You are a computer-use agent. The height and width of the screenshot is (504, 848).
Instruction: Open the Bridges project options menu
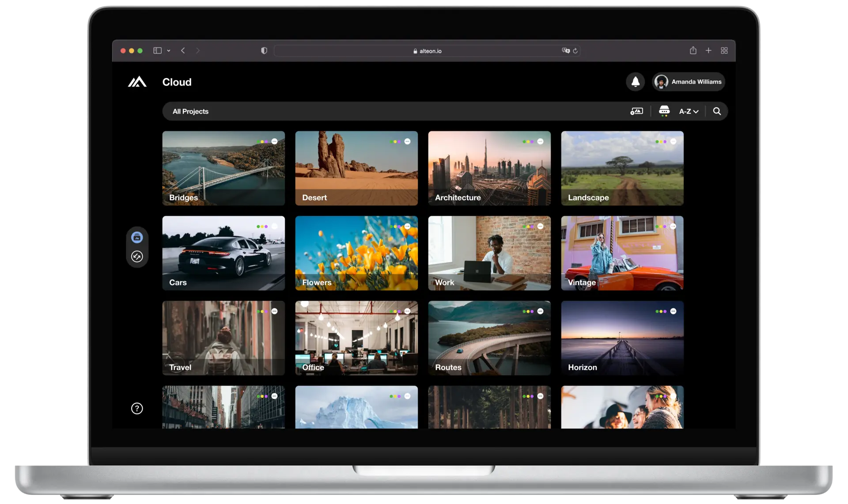click(x=275, y=141)
